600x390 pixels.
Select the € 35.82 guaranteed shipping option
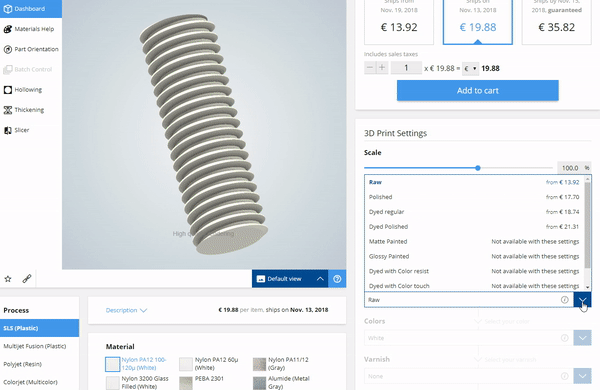(x=556, y=22)
